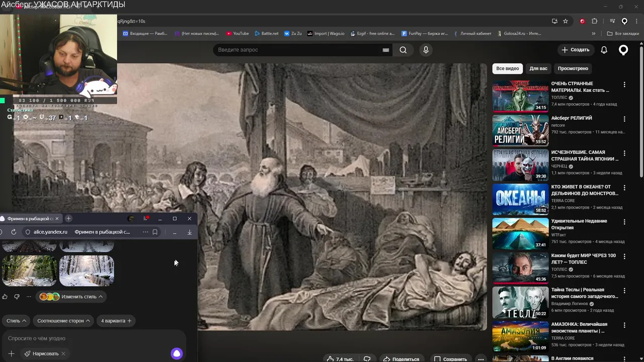Open the snowy stream generated image
The height and width of the screenshot is (362, 644).
pos(87,270)
